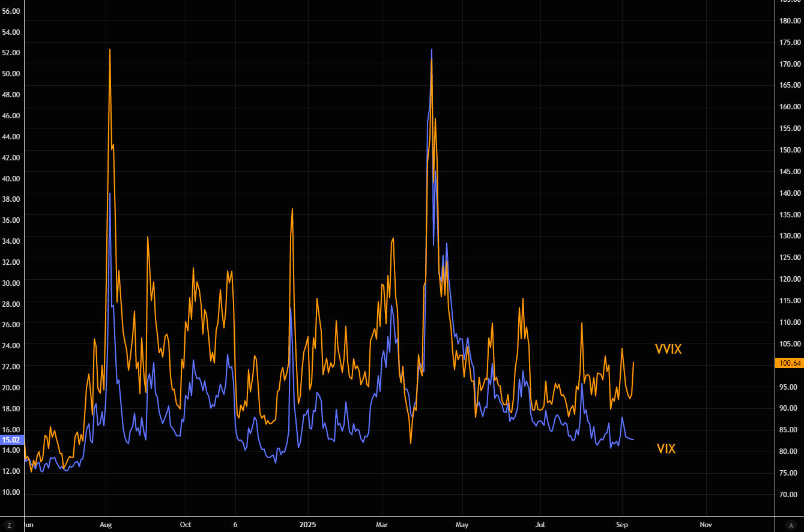Click the Jul date label on time axis
This screenshot has width=804, height=532.
tap(541, 524)
